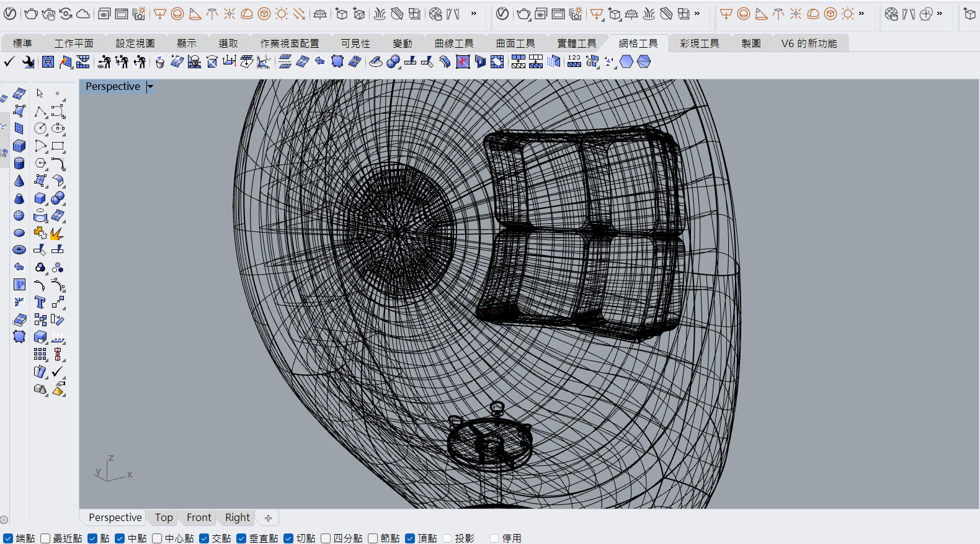Click the Explode tool icon
This screenshot has height=544, width=980.
(x=57, y=233)
